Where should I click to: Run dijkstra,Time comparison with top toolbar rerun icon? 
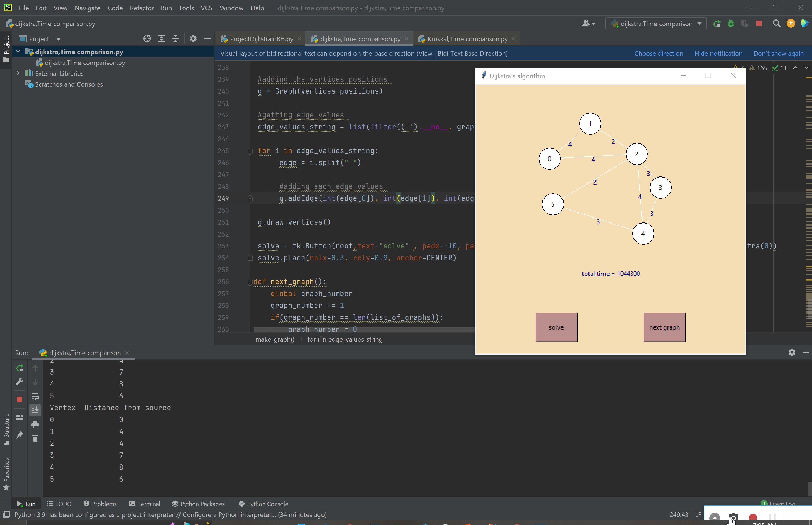point(716,24)
